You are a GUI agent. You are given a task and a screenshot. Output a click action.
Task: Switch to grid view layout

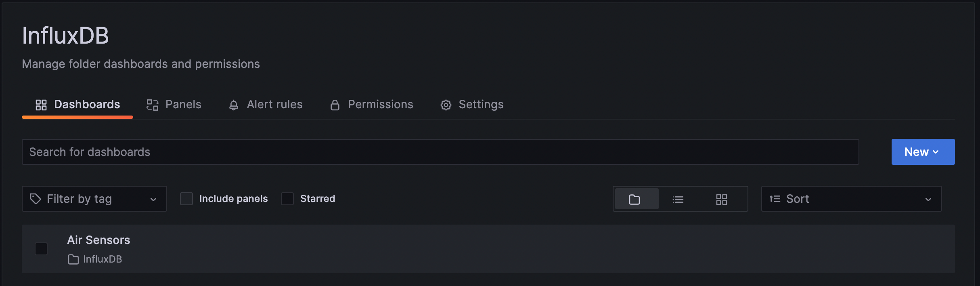722,199
